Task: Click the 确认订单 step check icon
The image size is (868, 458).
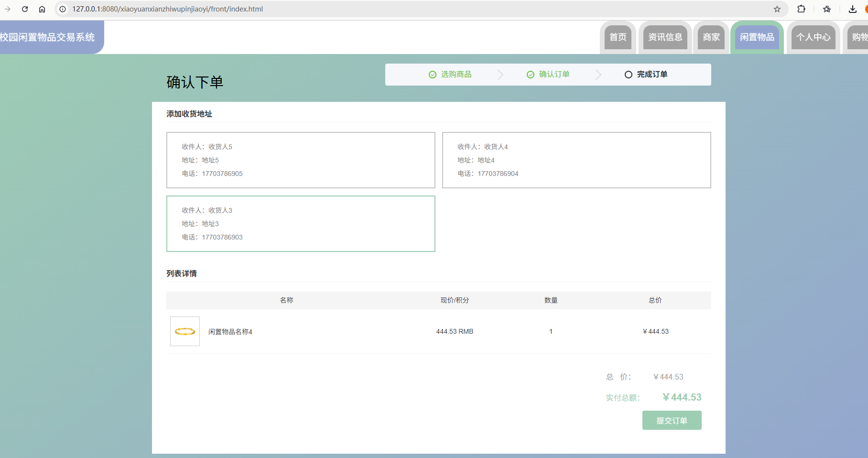Action: pyautogui.click(x=530, y=74)
